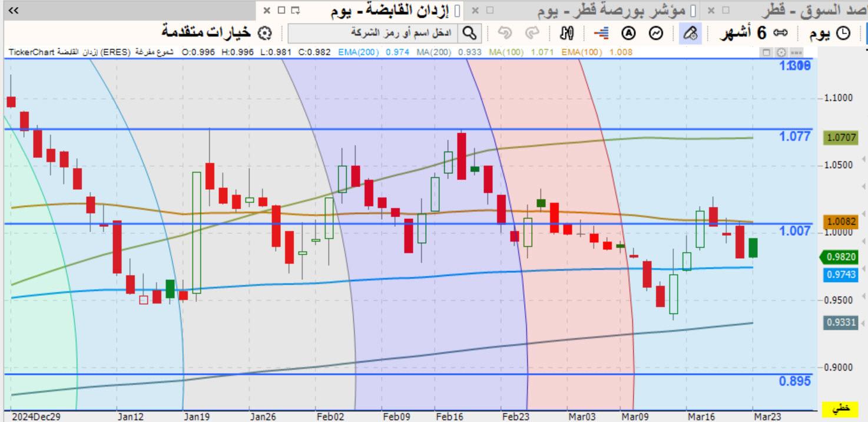Open the 6 أشهر period range dropdown
The image size is (868, 422).
click(742, 33)
